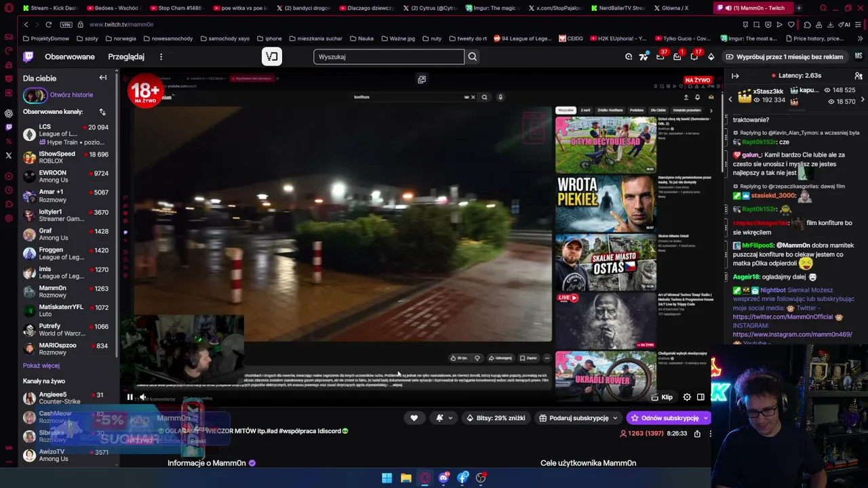Open Discord from the taskbar

(x=443, y=478)
